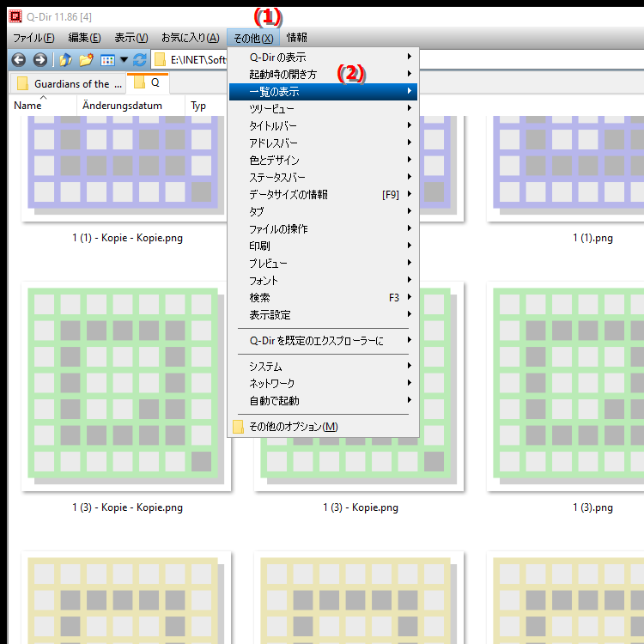Sort by the Typ column header
644x644 pixels.
(x=198, y=106)
